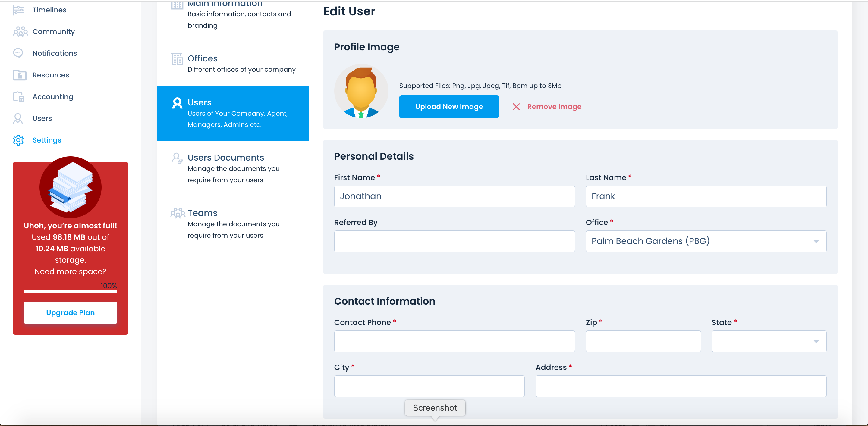Click the Resources folder icon
The height and width of the screenshot is (426, 868).
tap(20, 75)
